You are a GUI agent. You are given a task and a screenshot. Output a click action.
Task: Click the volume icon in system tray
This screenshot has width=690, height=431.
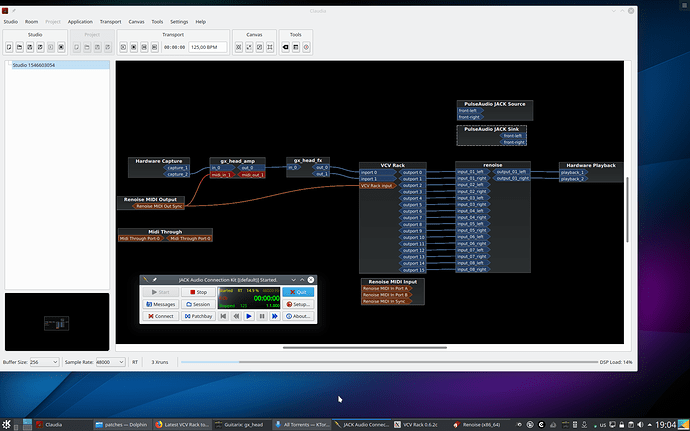tap(639, 425)
